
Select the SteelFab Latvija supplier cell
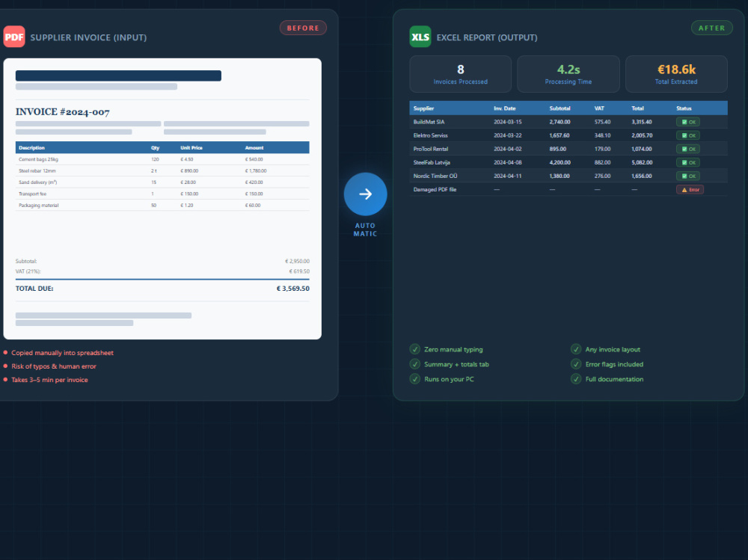click(432, 163)
